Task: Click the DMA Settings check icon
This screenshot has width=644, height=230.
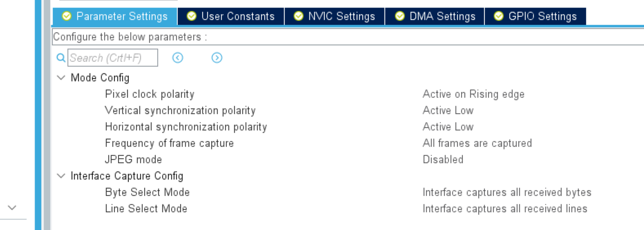Action: tap(399, 16)
